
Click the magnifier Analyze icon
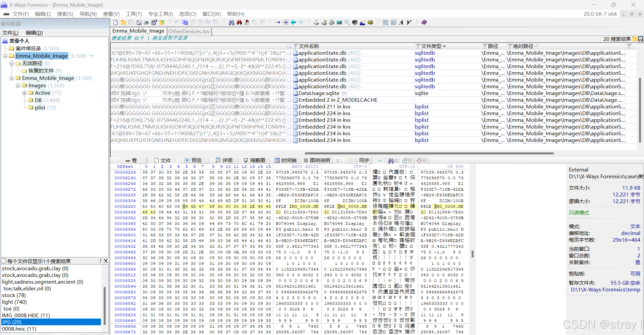click(x=347, y=22)
